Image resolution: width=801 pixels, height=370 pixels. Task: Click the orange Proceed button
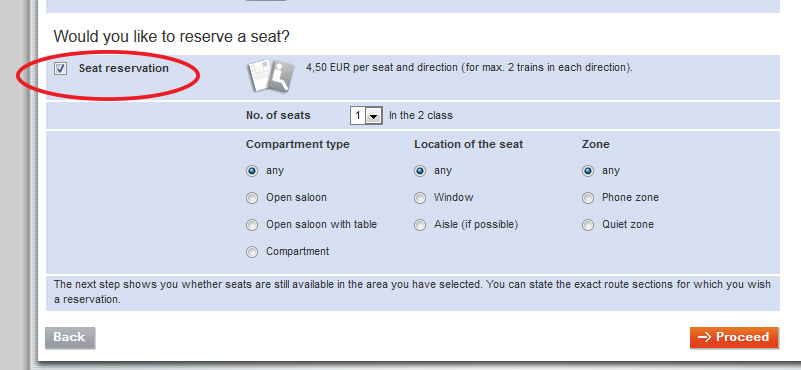pyautogui.click(x=734, y=338)
